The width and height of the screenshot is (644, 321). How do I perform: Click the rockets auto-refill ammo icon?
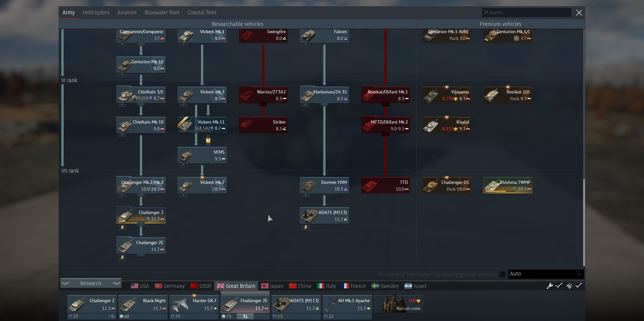coord(569,286)
